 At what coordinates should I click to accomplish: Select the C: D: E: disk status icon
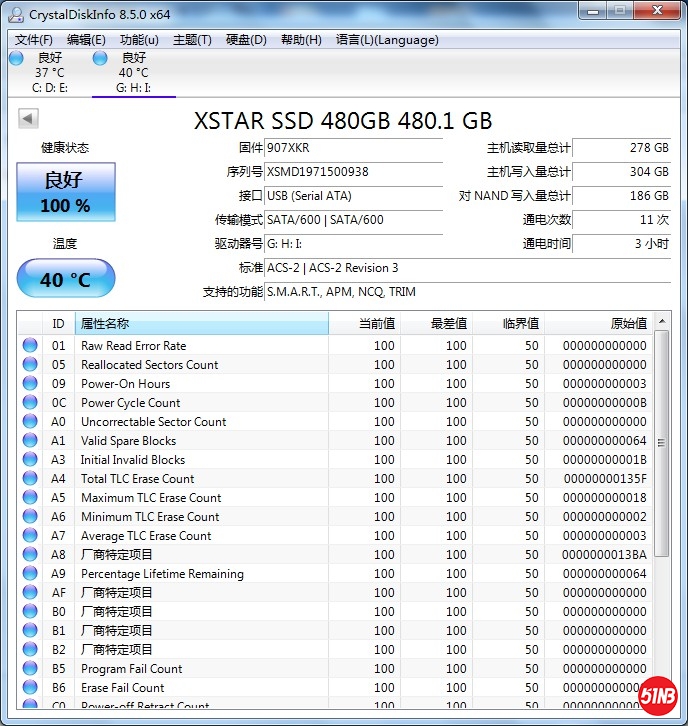coord(16,58)
